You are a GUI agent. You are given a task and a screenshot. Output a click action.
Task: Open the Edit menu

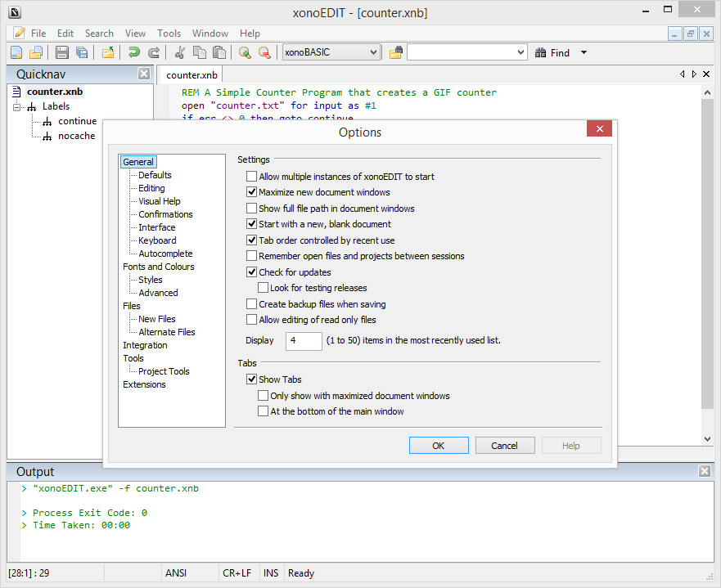pyautogui.click(x=65, y=33)
